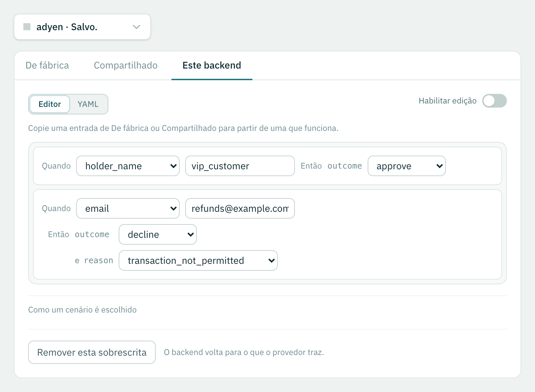
Task: Click Remover esta sobrescrita button
Action: point(92,352)
